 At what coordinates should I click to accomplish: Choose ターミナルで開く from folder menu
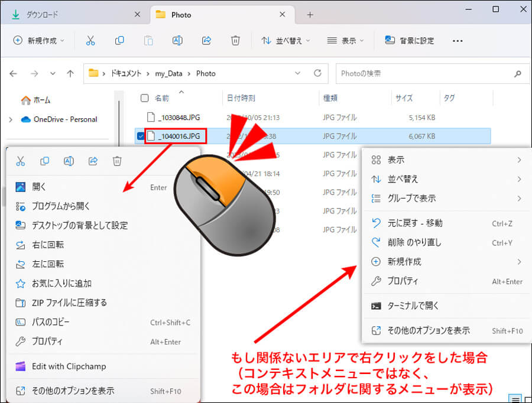tap(413, 306)
